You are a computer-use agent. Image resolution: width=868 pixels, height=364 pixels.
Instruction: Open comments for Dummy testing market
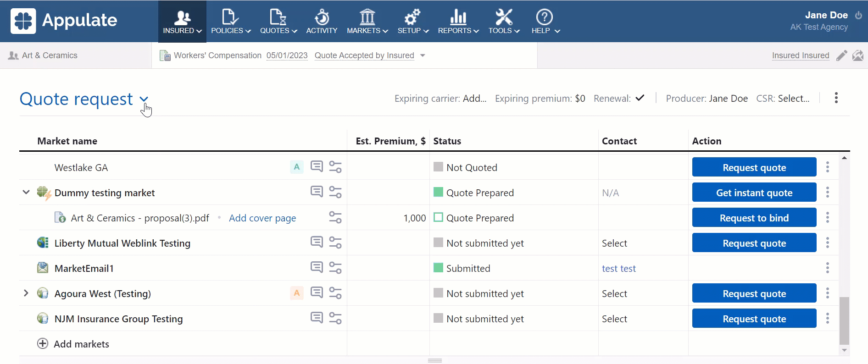point(317,191)
